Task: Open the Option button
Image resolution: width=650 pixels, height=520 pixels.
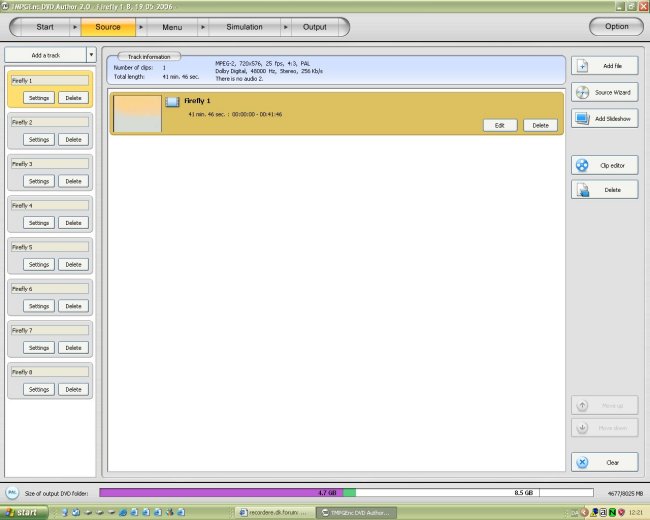Action: (x=616, y=27)
